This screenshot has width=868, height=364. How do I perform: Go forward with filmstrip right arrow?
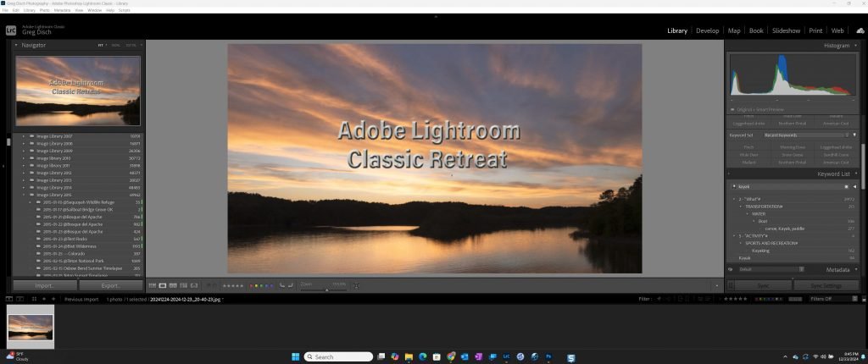pyautogui.click(x=53, y=299)
